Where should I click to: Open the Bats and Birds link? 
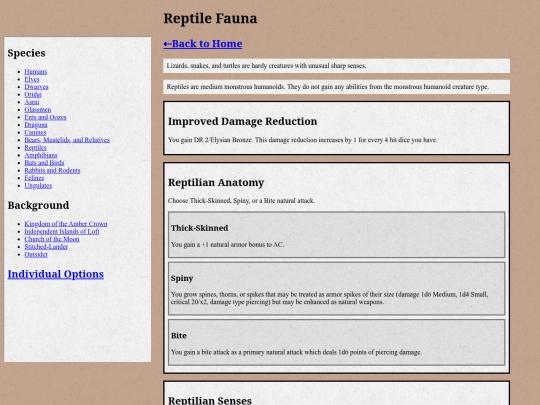coord(44,163)
